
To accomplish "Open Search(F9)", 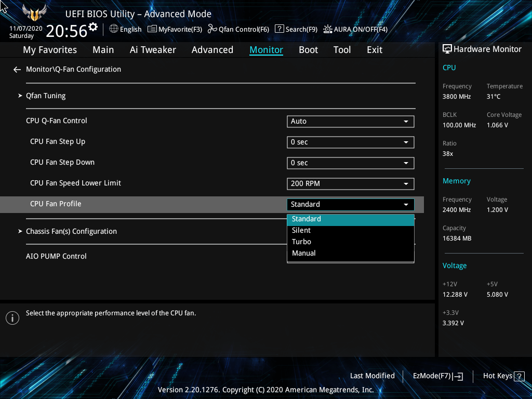I will [296, 29].
